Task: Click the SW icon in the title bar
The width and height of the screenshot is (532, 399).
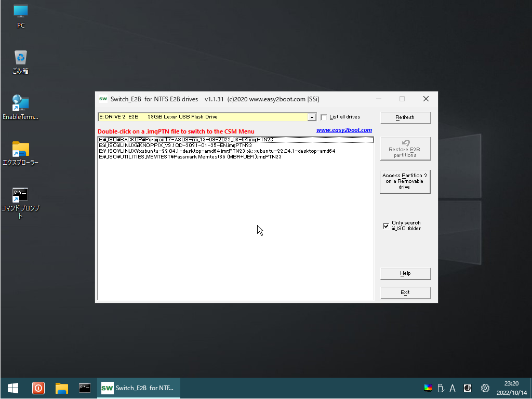Action: [x=103, y=99]
